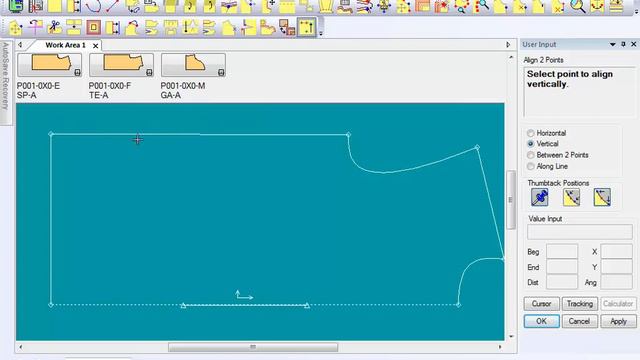Select the red curve-on-piece tool
The height and width of the screenshot is (360, 640).
[x=132, y=27]
